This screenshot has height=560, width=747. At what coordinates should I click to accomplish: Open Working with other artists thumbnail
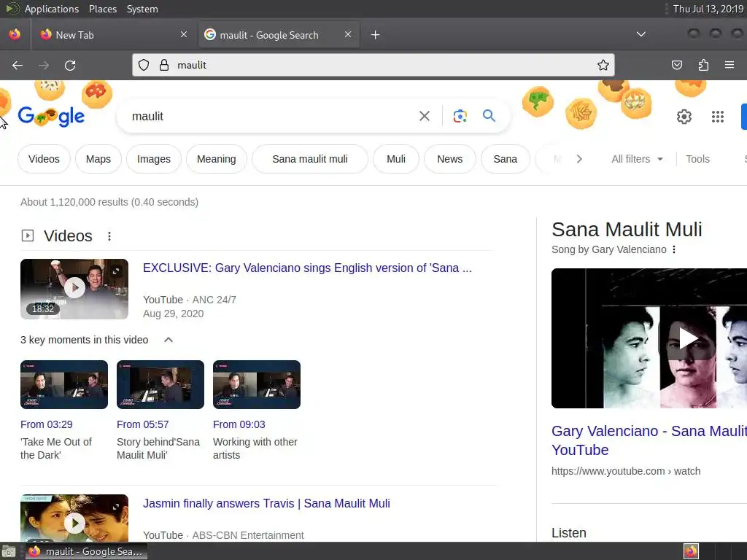point(257,385)
